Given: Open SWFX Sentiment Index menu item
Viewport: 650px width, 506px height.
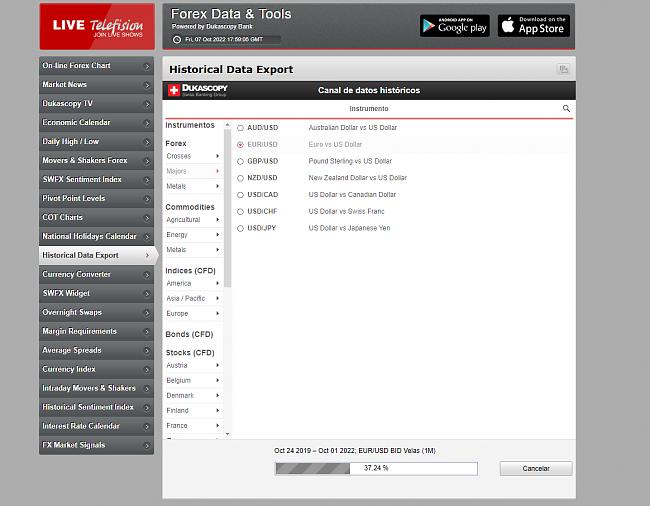Looking at the screenshot, I should 97,179.
